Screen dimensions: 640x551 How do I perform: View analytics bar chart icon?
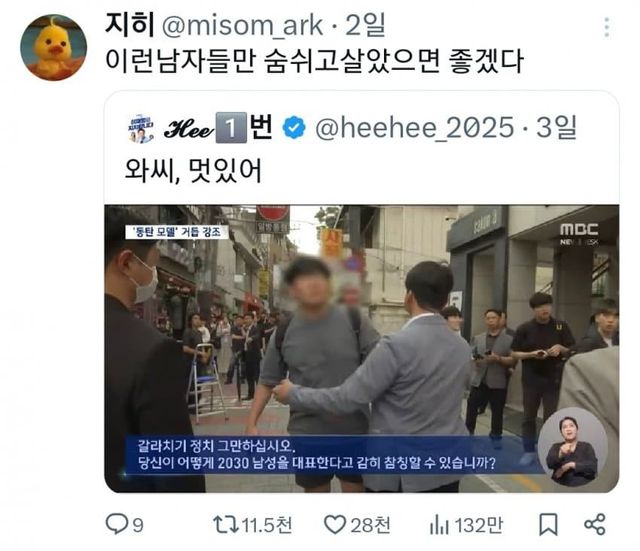coord(439,525)
